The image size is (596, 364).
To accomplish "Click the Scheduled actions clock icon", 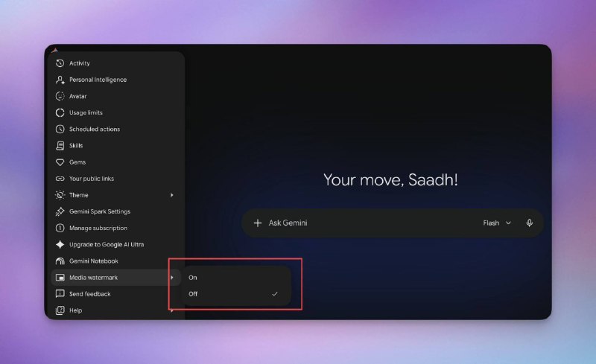I will pyautogui.click(x=60, y=130).
